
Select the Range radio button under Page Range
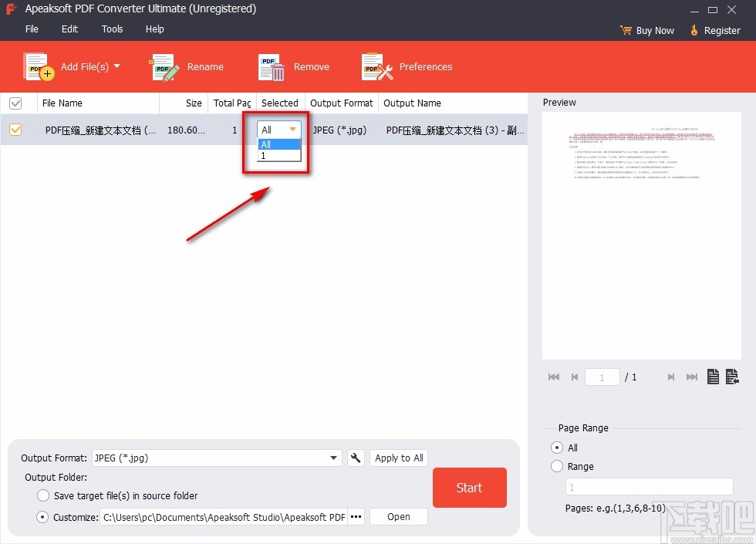coord(556,466)
